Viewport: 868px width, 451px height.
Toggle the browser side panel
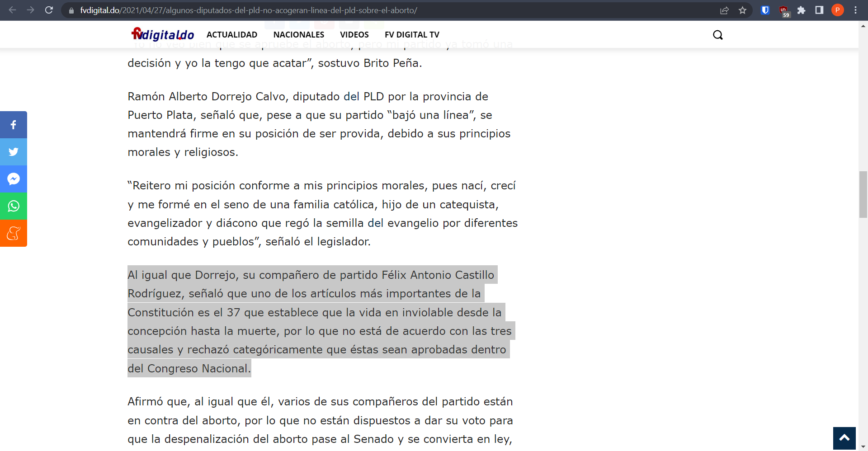(819, 10)
